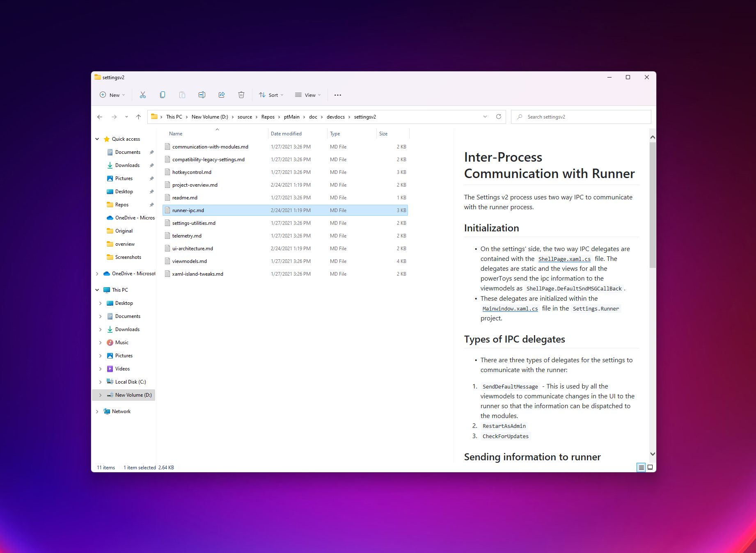Click the Search settingsv2 box
Screen dimensions: 756x553
580,117
